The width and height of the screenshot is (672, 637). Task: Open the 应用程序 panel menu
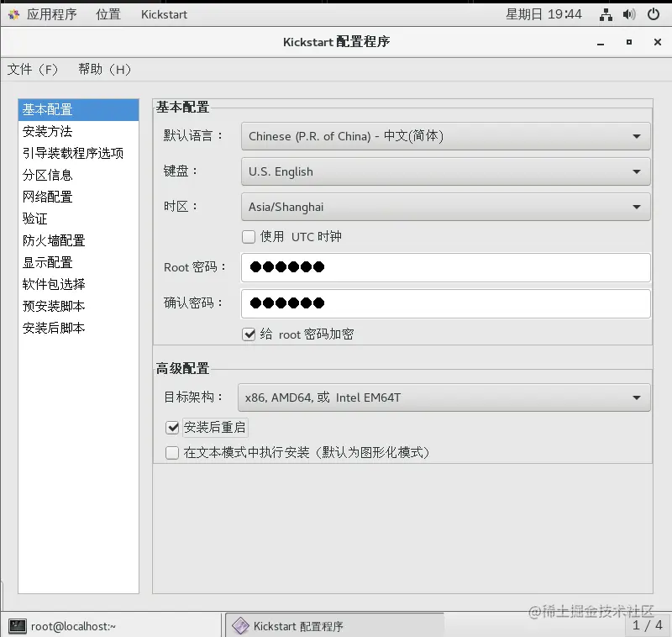click(51, 14)
